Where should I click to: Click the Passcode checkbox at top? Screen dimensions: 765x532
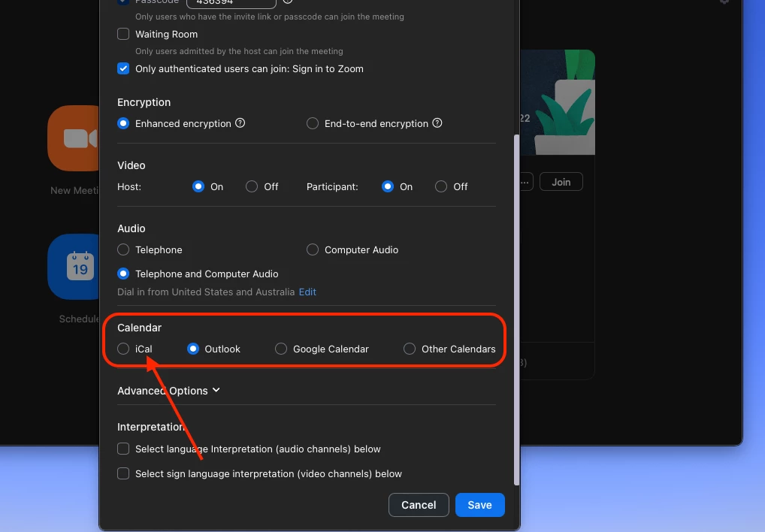123,2
